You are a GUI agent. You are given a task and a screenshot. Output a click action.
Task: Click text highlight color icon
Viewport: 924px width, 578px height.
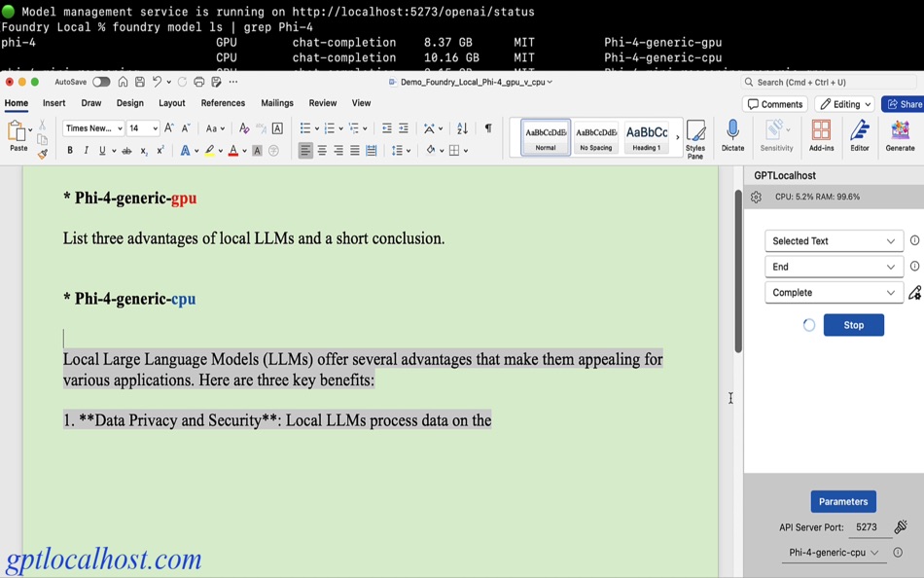click(209, 151)
